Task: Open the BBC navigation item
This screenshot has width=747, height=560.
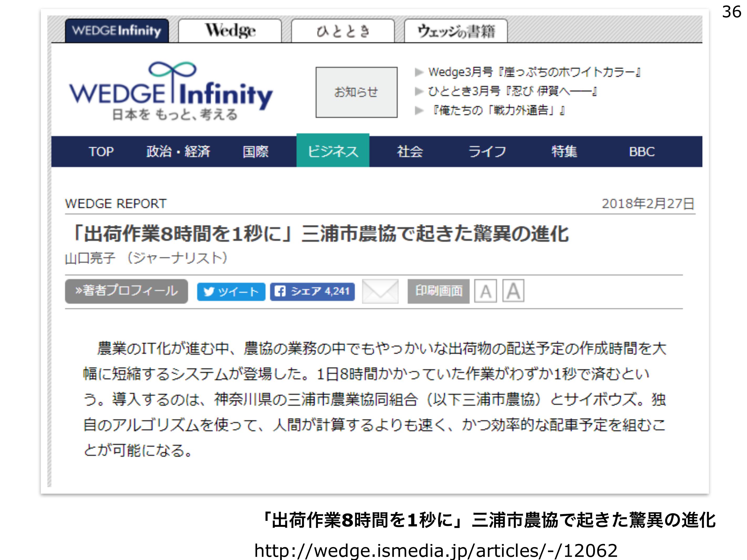Action: pos(641,152)
